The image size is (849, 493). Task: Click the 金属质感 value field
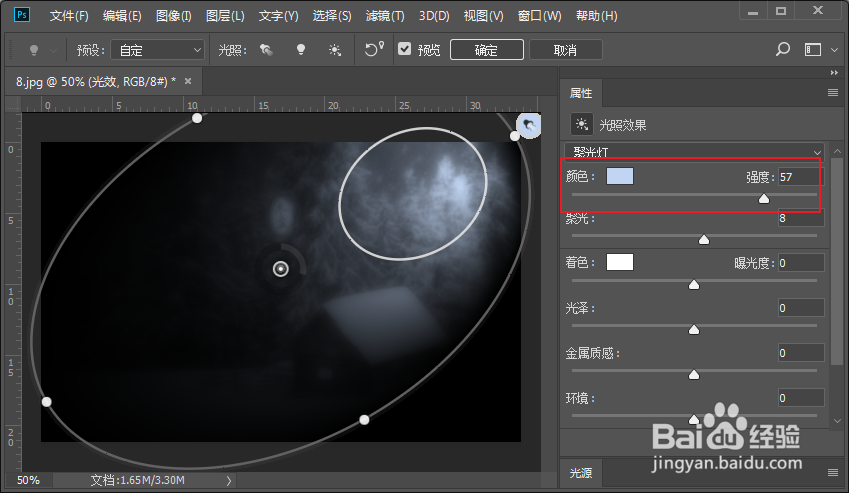point(801,353)
